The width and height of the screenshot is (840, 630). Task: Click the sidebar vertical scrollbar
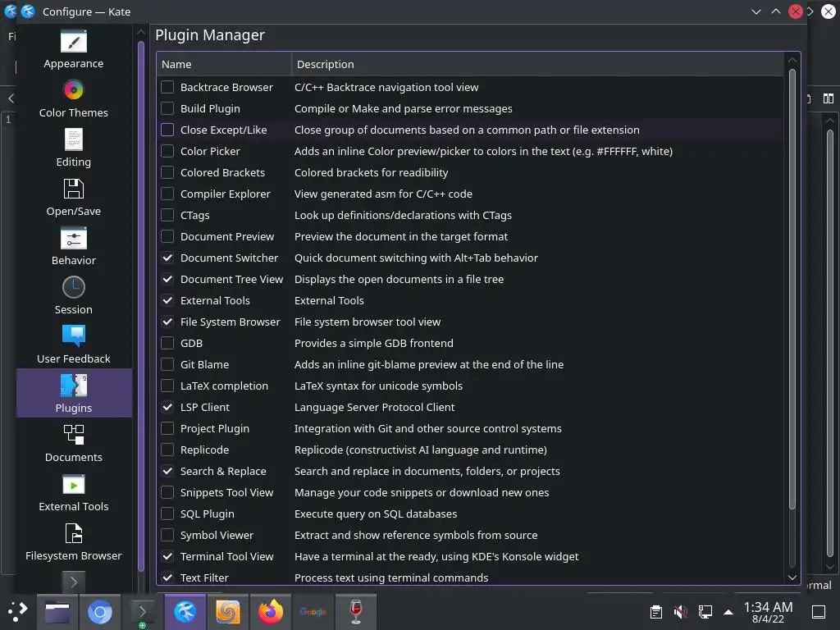click(141, 307)
